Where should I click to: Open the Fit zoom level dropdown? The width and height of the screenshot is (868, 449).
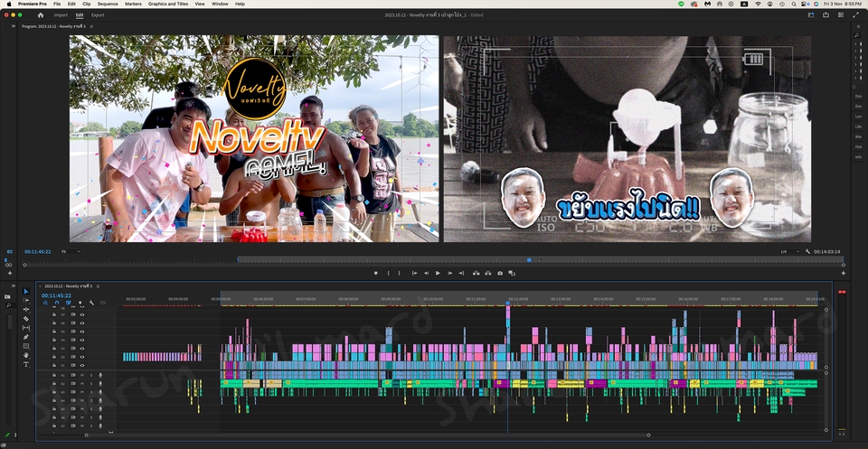(x=71, y=251)
